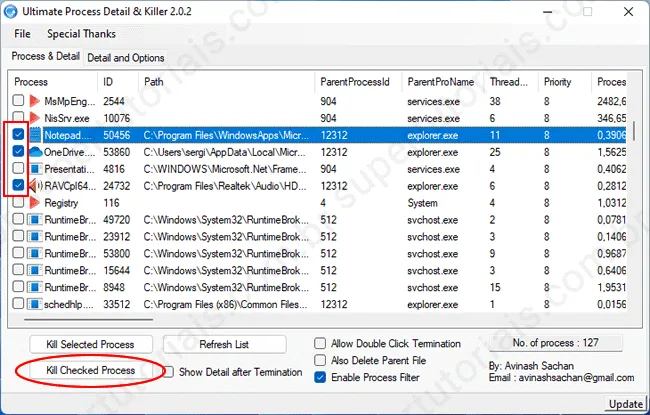Select ID cell 24732
The height and width of the screenshot is (415, 650).
(116, 186)
